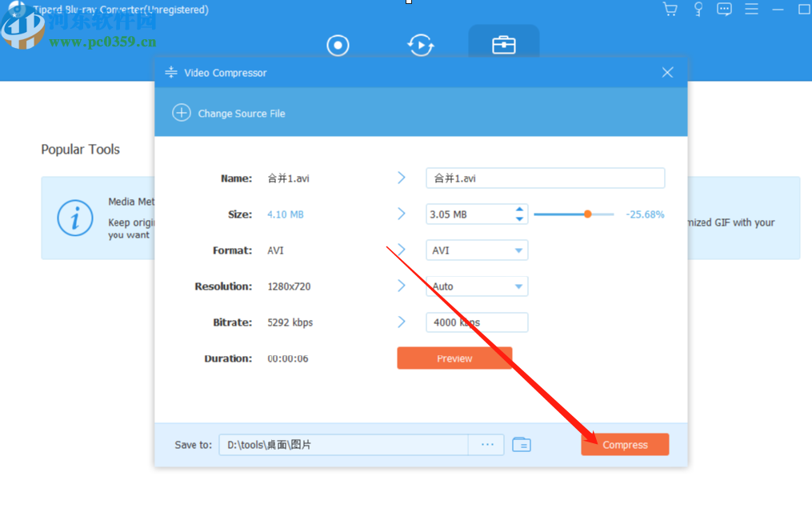Increase output size with up stepper arrow
The width and height of the screenshot is (812, 508).
[519, 210]
